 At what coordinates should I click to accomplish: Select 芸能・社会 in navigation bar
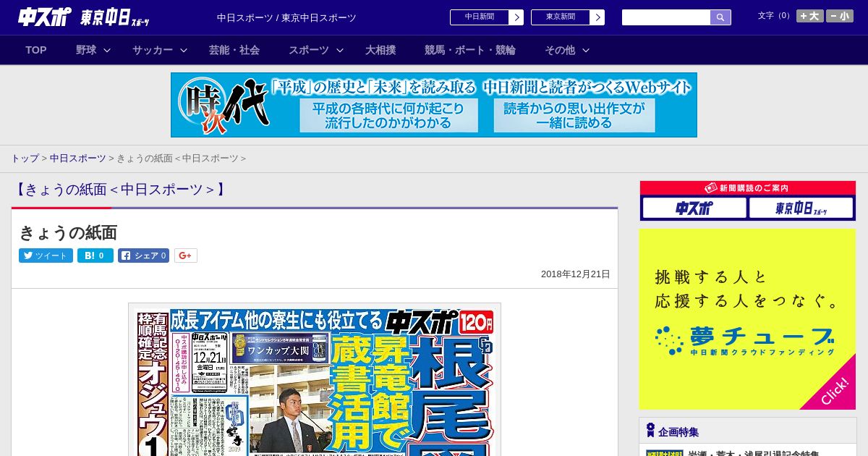(x=234, y=50)
